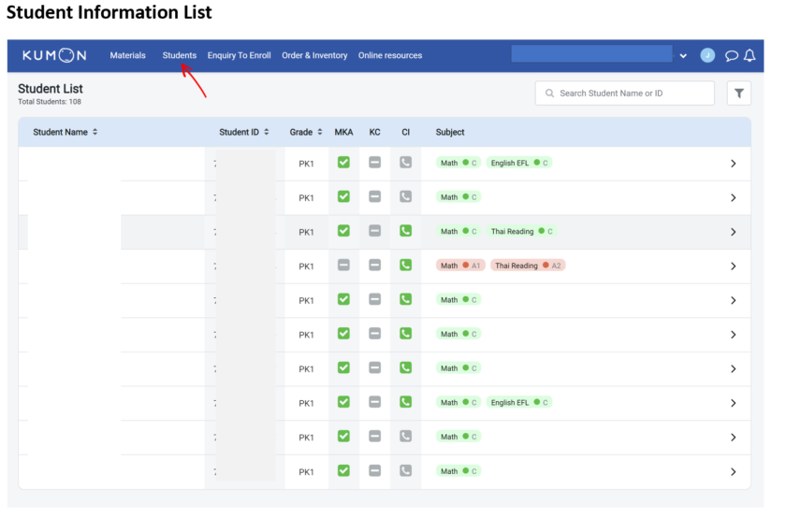
Task: Open the chat messages icon
Action: tap(732, 56)
